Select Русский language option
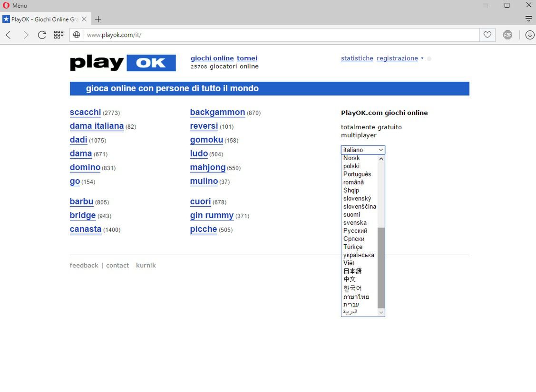 click(360, 230)
